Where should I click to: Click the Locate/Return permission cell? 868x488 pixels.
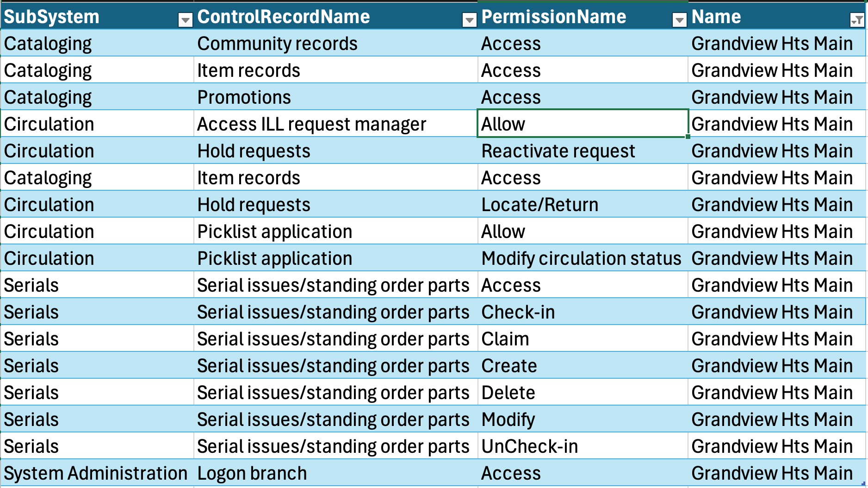[x=583, y=205]
